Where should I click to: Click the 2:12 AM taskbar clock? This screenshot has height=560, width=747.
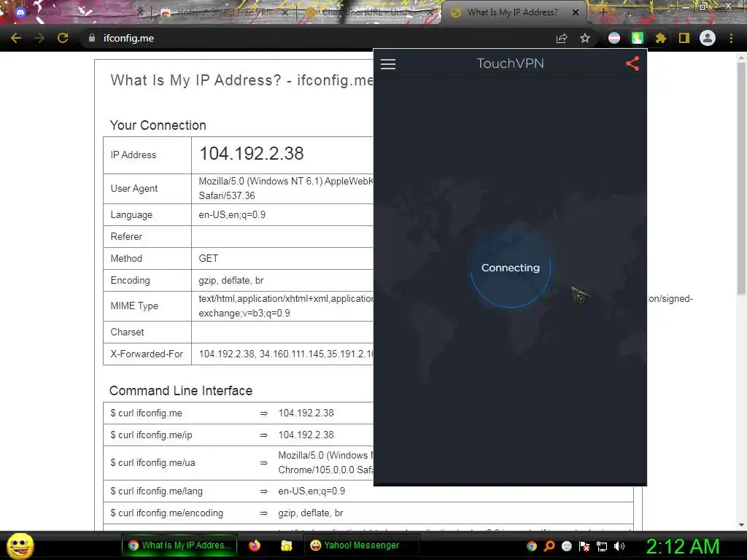point(682,546)
